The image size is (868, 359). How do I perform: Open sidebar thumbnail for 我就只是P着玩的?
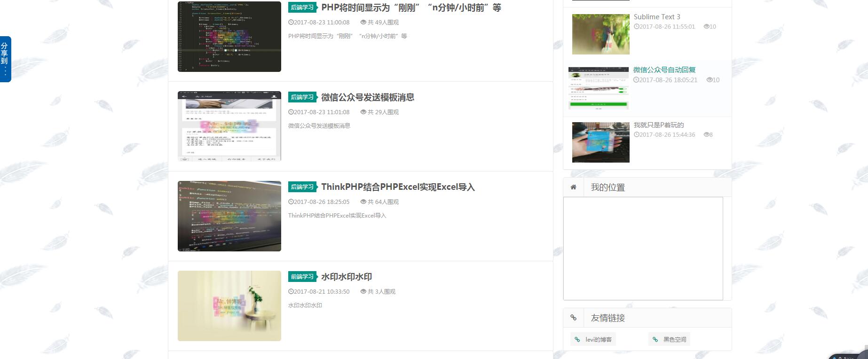(x=600, y=142)
